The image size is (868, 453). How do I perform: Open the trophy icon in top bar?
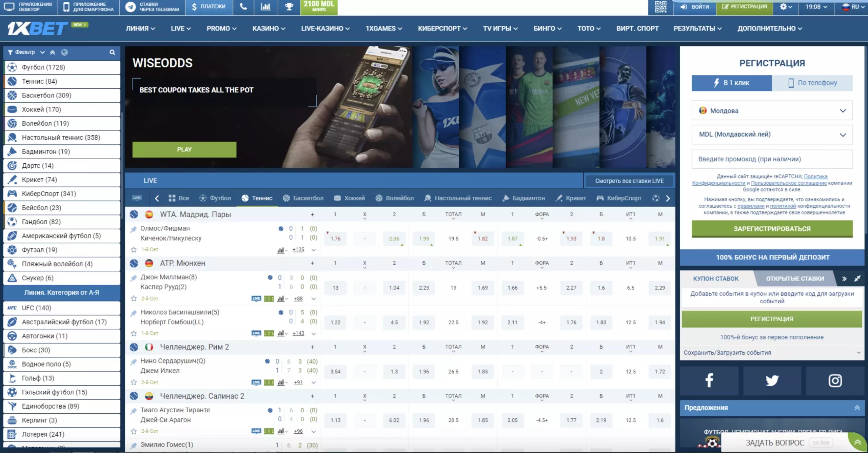point(289,7)
